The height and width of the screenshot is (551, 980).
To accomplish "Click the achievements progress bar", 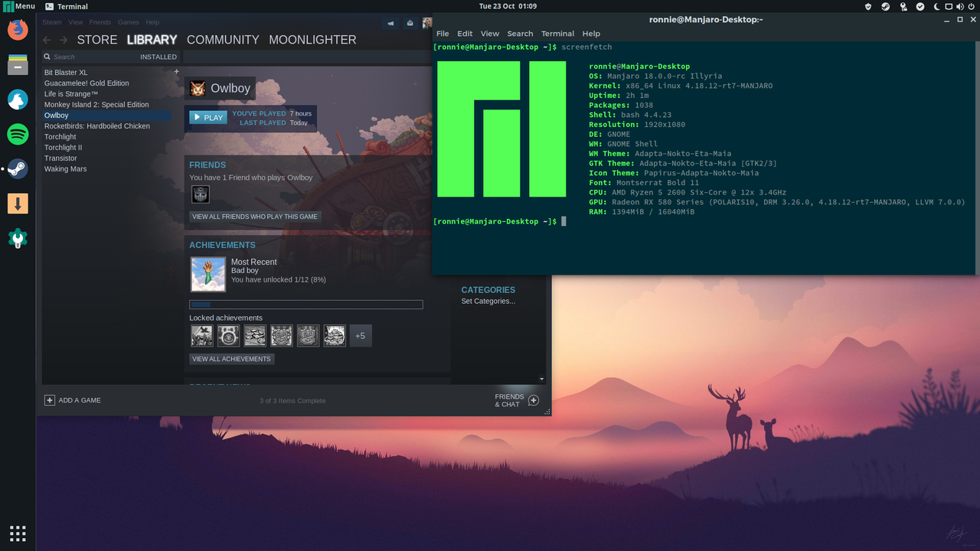I will (x=306, y=305).
